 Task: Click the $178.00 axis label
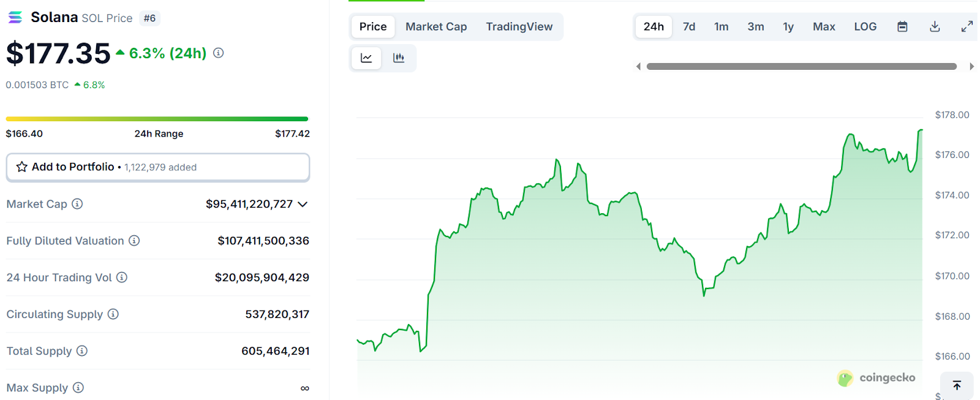click(952, 115)
